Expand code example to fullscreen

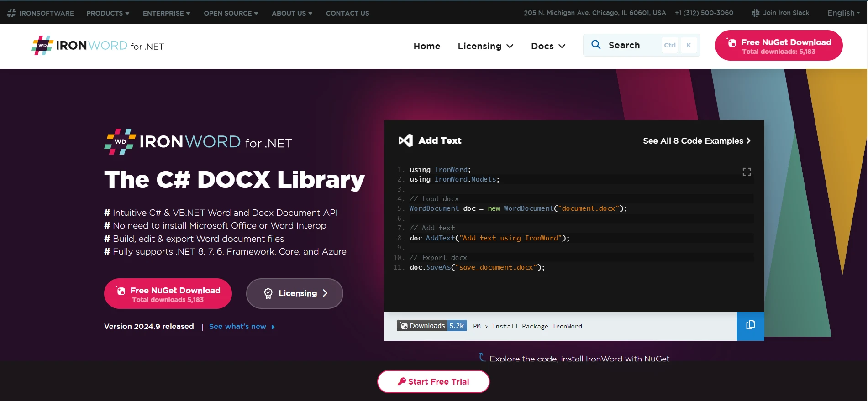pos(747,172)
